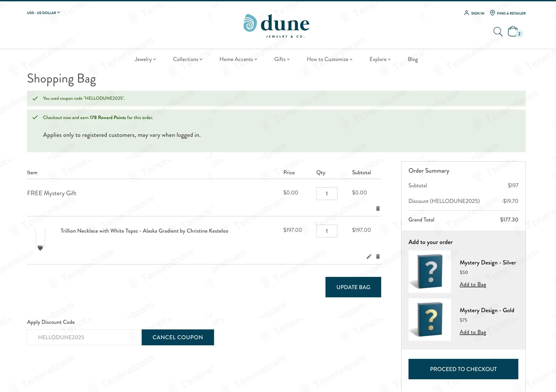Click the Mystery Design Gold $75 price

click(463, 320)
